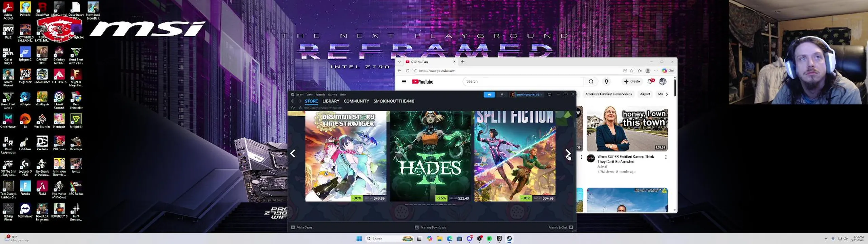Open Steam's View menu

click(x=310, y=95)
